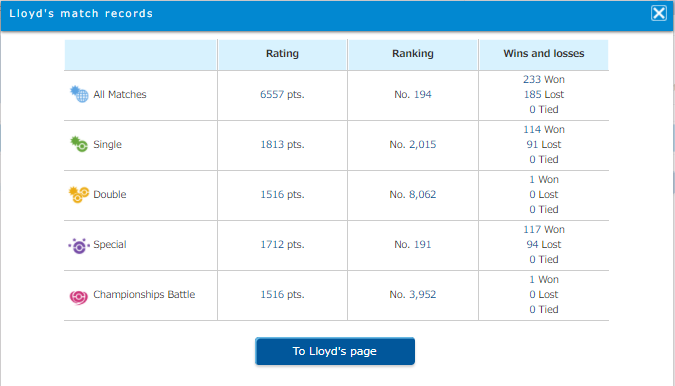
Task: Click the 185 Lost entry
Action: coord(544,95)
